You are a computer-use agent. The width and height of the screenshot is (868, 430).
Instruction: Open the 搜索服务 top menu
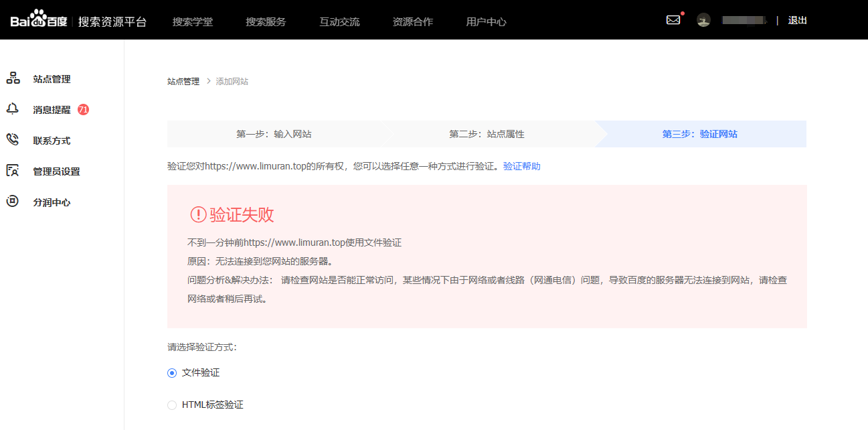266,21
